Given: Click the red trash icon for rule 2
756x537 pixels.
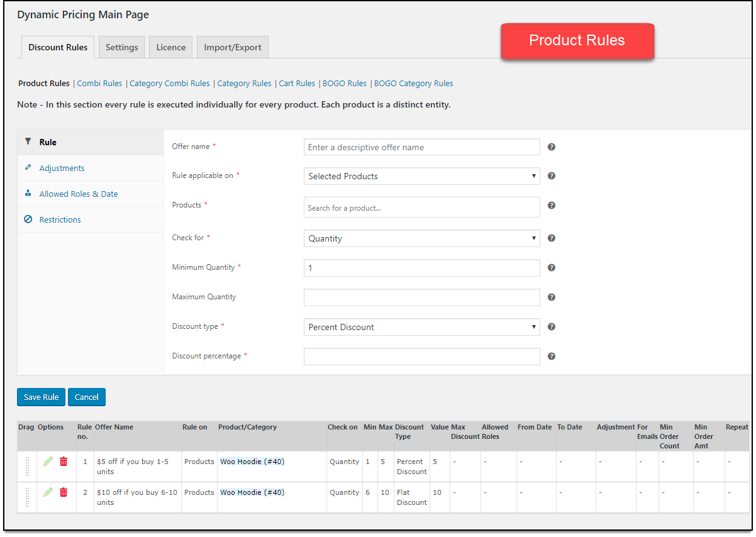Looking at the screenshot, I should point(64,492).
